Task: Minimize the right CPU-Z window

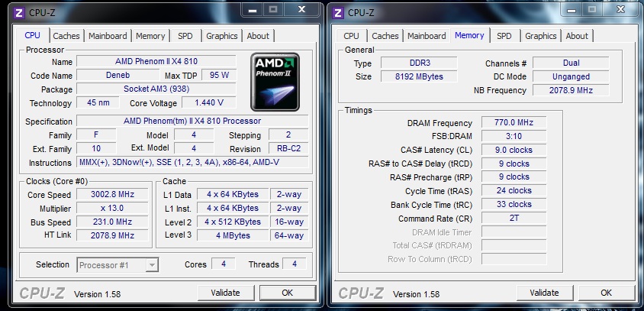Action: click(x=572, y=10)
